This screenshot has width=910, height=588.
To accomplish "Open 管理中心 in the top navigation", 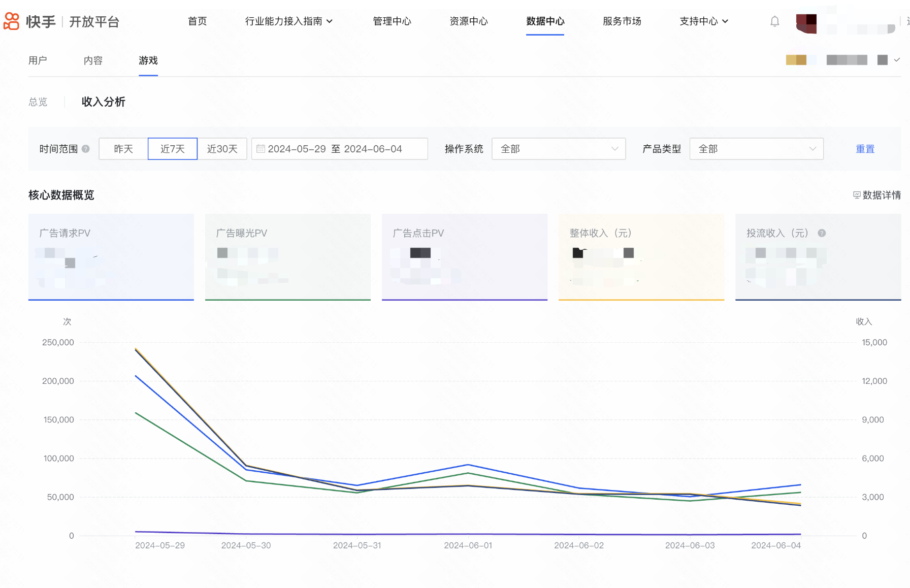I will (x=392, y=21).
